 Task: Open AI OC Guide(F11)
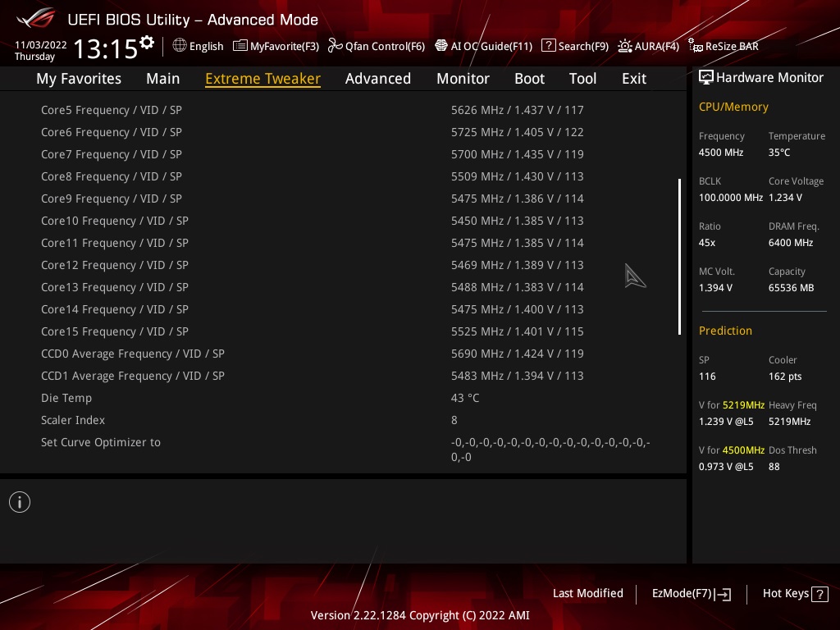pos(492,46)
